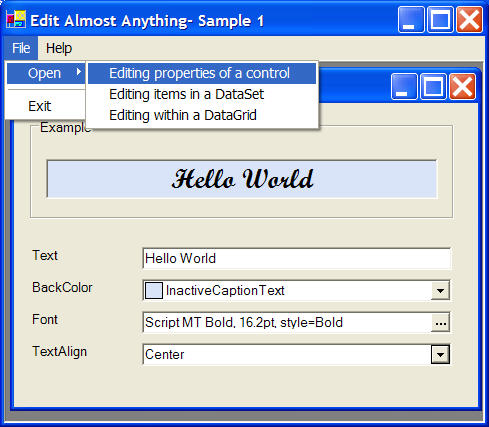Expand the BackColor dropdown arrow
This screenshot has height=427, width=489.
coord(440,291)
